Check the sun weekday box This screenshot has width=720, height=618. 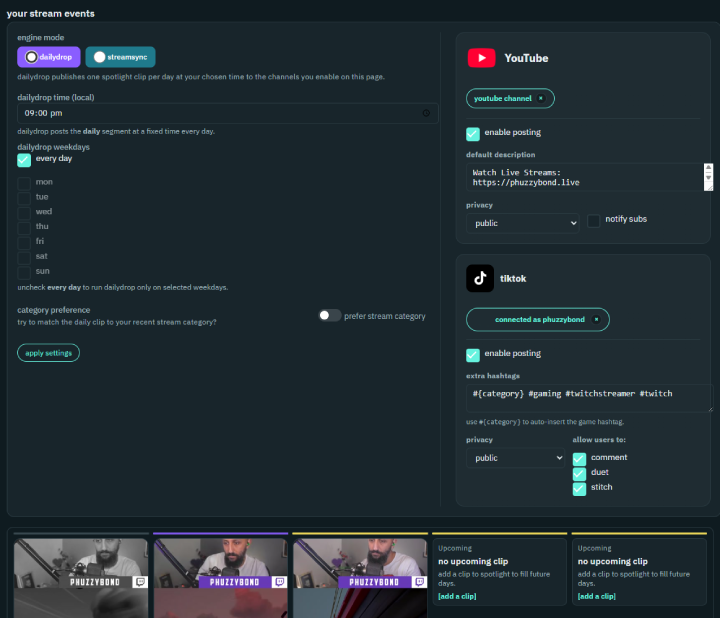pyautogui.click(x=24, y=272)
